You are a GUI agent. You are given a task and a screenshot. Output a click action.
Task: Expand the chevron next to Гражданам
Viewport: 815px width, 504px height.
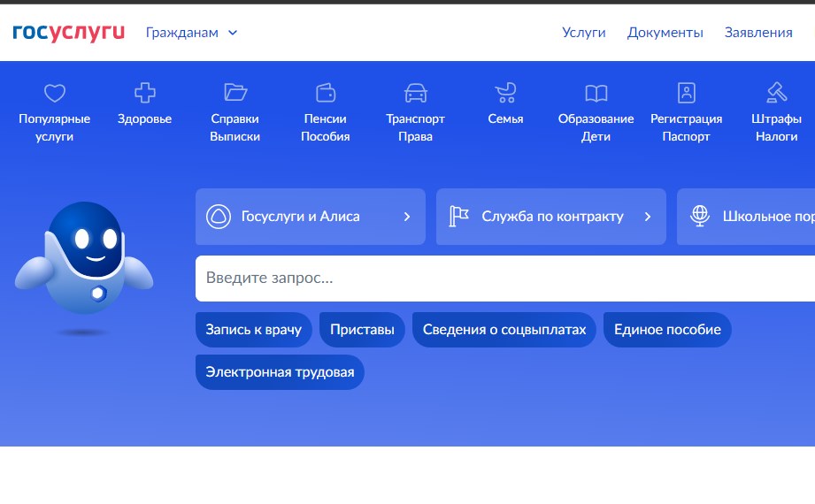click(x=233, y=33)
